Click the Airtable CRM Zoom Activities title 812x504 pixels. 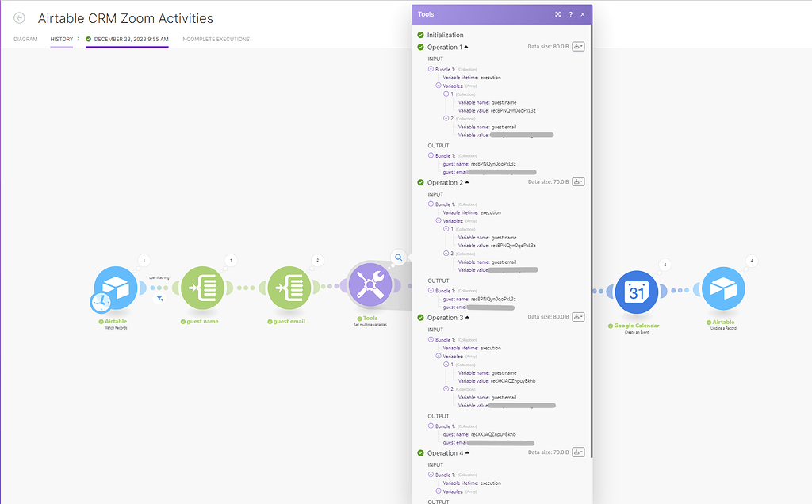[125, 18]
